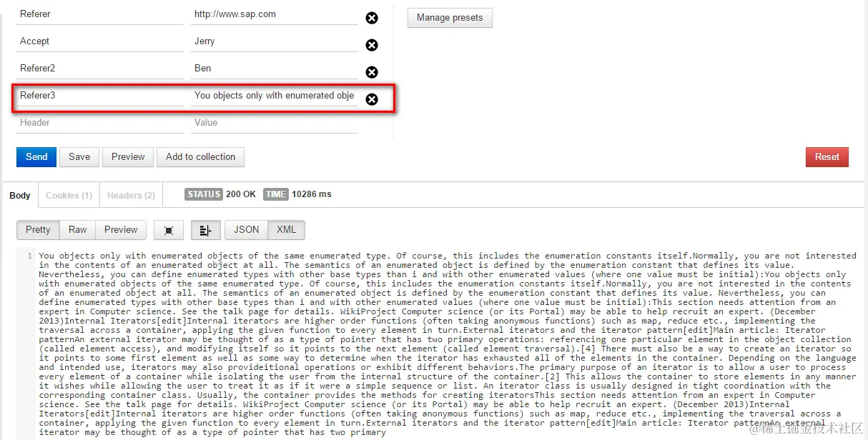868x440 pixels.
Task: Choose XML response format
Action: (286, 230)
